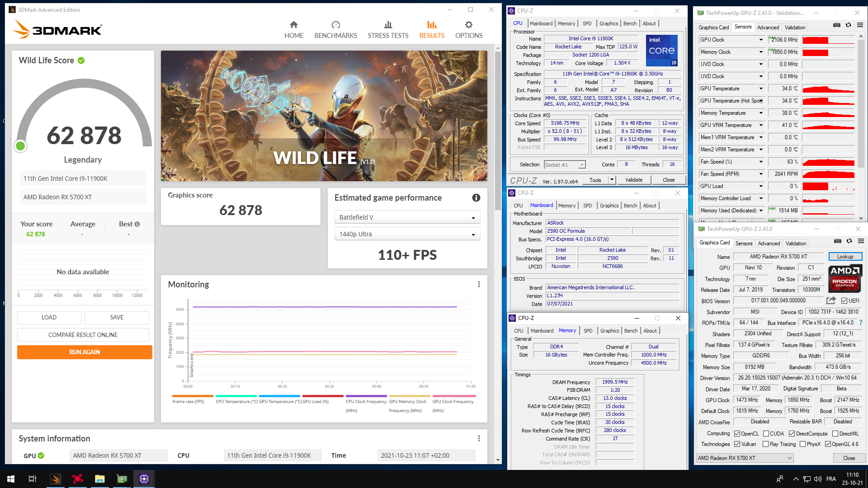Screen dimensions: 868x488
Task: Open the Monitoring panel three-dot menu
Action: coord(479,284)
